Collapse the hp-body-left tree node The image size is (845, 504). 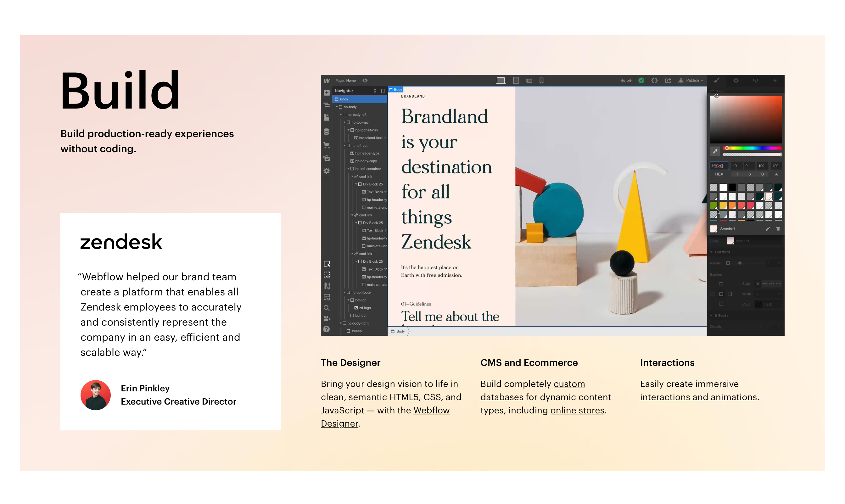[341, 115]
